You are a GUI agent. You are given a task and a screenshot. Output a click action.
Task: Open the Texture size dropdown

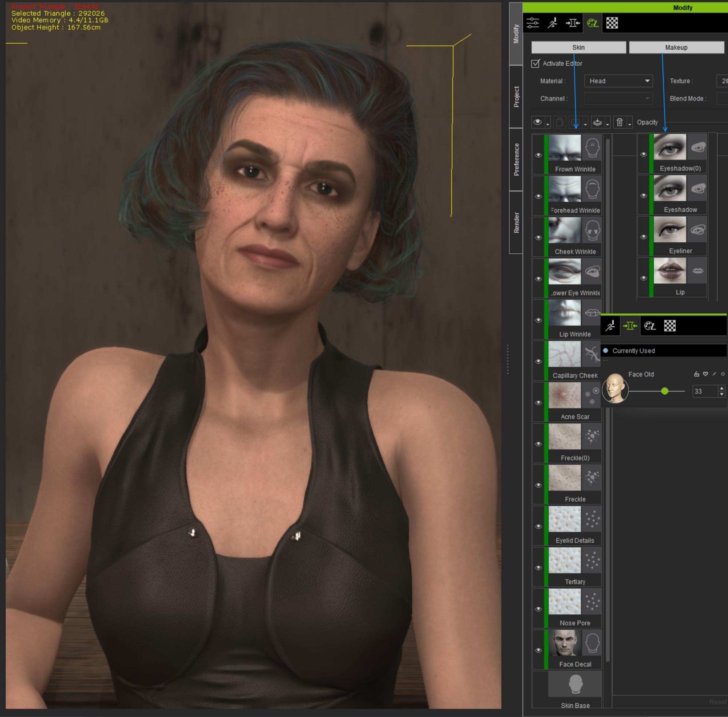tap(722, 81)
